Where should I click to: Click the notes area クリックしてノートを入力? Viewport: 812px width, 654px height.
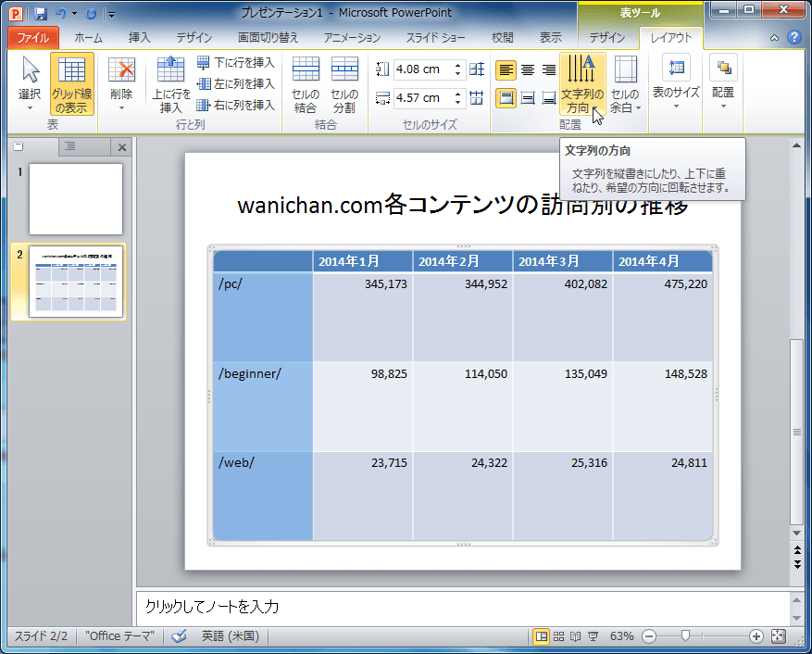[464, 607]
